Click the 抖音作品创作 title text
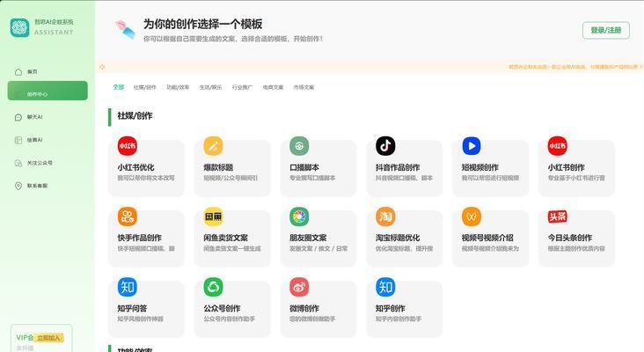Screen dimensions: 644x352 tap(398, 167)
